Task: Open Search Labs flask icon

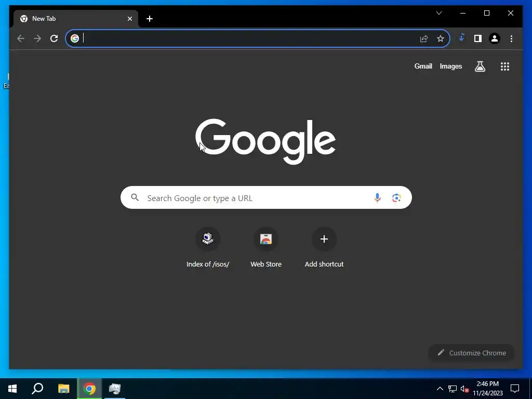Action: pyautogui.click(x=480, y=66)
